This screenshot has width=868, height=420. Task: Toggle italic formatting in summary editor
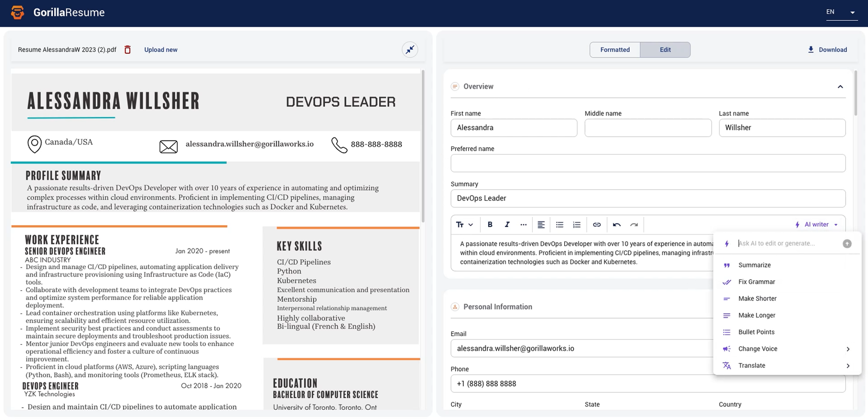(507, 224)
